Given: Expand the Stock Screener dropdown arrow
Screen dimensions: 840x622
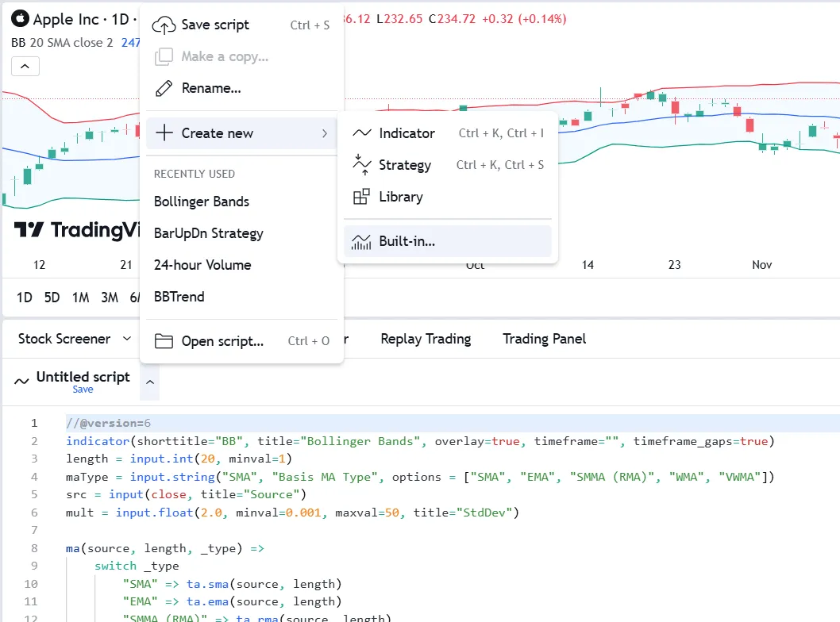Looking at the screenshot, I should [127, 339].
